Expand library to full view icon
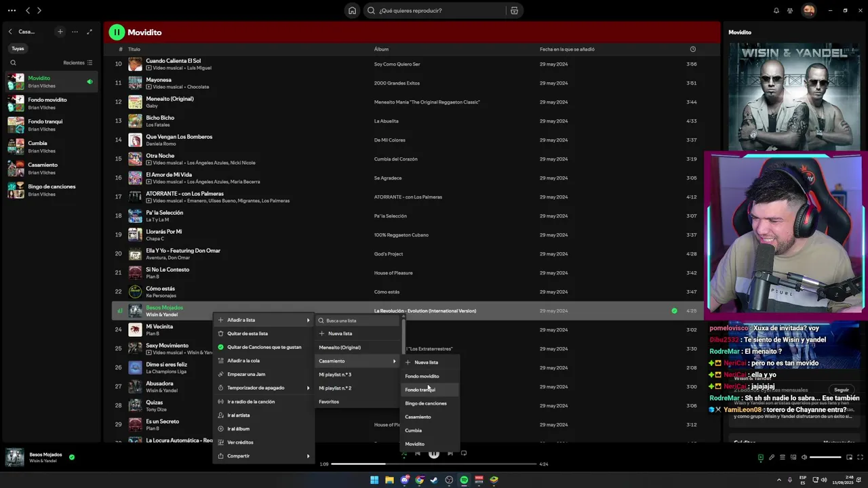 pos(90,32)
